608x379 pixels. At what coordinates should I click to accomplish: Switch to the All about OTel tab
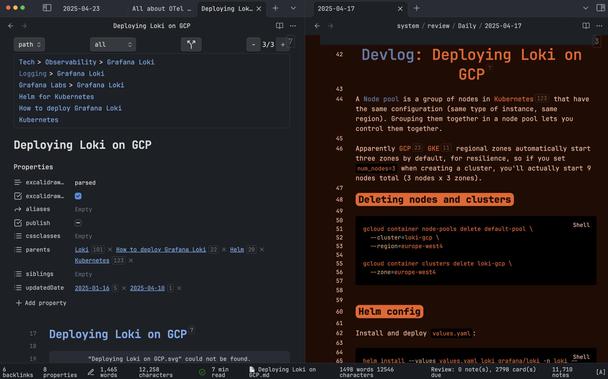tap(161, 9)
